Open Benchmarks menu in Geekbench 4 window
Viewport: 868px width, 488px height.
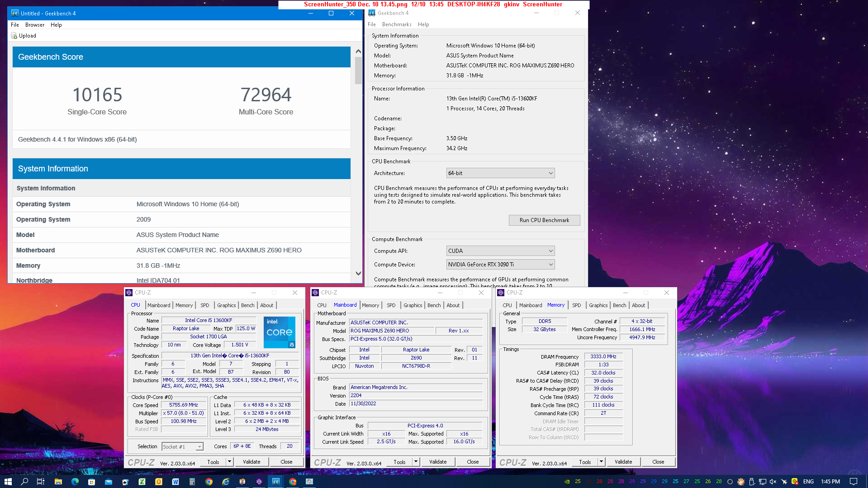point(397,24)
